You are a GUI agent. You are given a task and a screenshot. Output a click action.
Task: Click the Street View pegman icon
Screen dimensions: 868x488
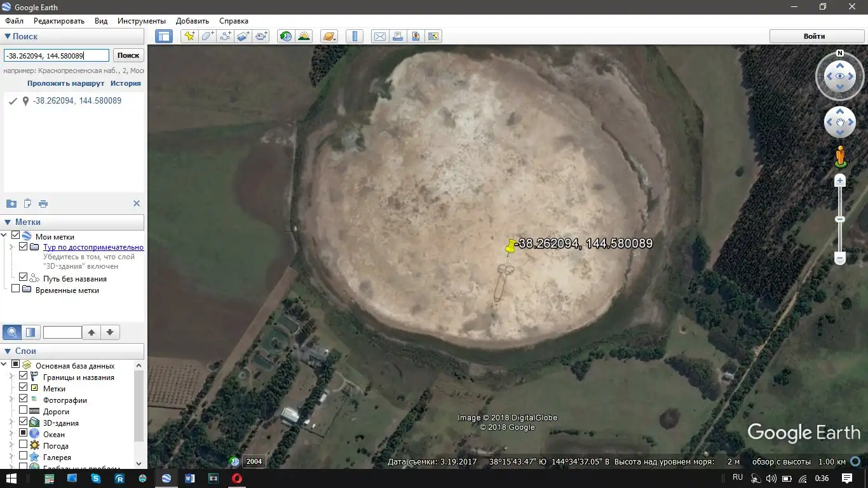pyautogui.click(x=840, y=156)
